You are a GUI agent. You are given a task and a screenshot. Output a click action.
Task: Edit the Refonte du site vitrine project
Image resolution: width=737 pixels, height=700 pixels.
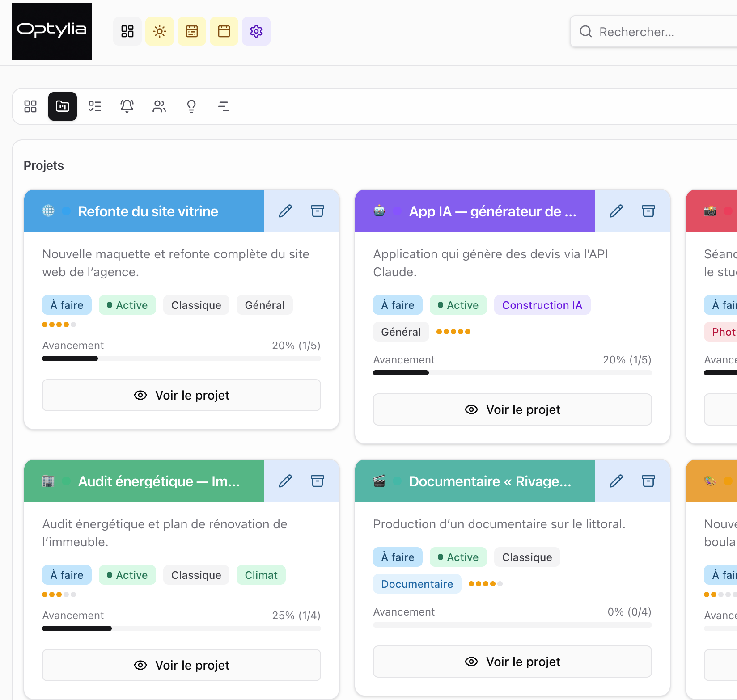pyautogui.click(x=285, y=211)
